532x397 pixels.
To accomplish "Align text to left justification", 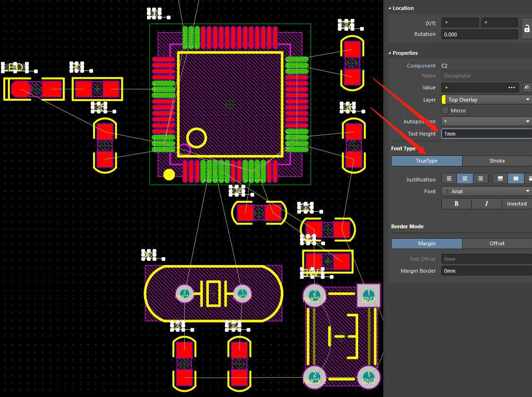I will click(x=449, y=179).
